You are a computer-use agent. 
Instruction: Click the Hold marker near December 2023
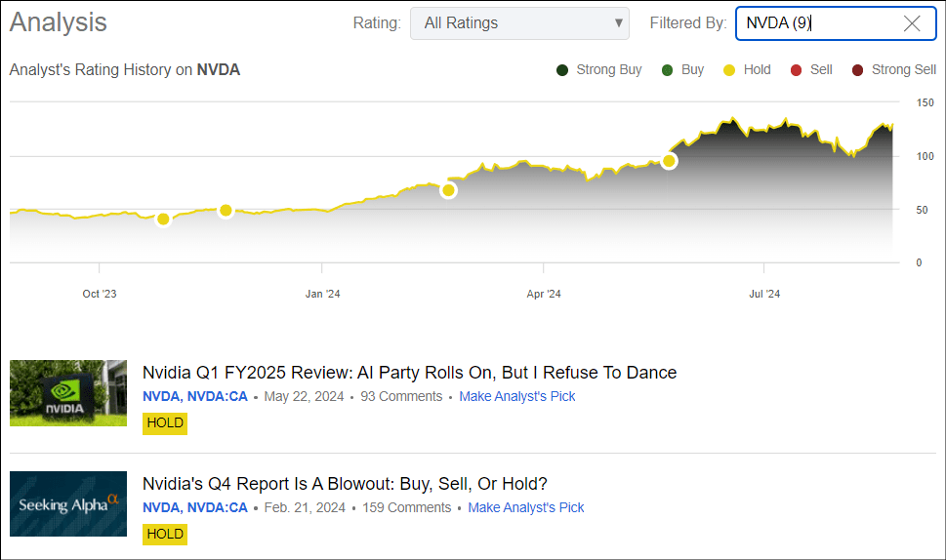tap(226, 211)
